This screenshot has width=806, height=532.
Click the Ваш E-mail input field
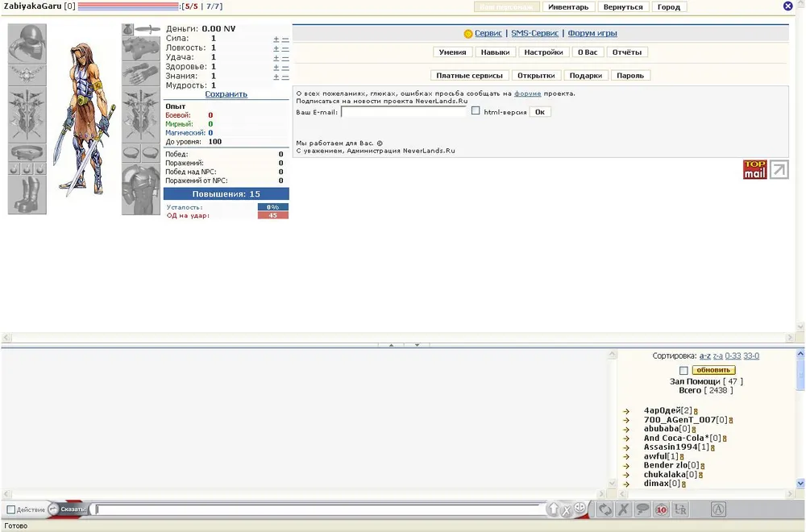404,112
